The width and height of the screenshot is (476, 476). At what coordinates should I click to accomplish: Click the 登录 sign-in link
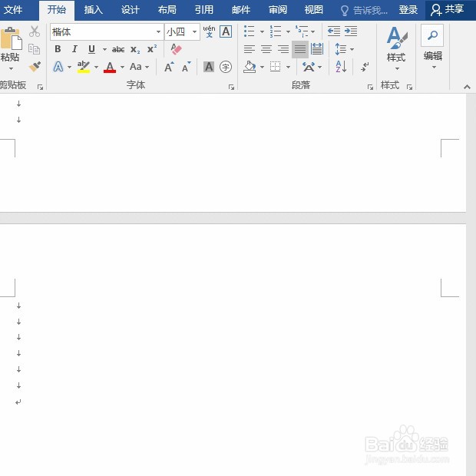408,10
